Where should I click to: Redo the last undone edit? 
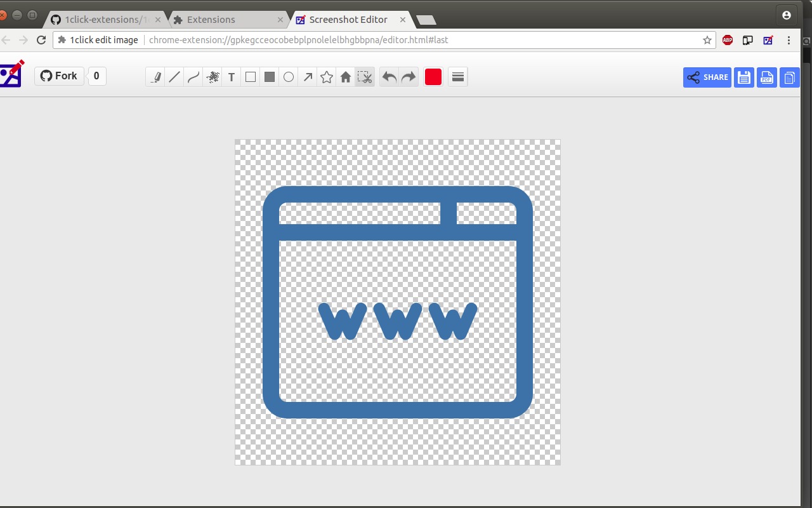409,77
